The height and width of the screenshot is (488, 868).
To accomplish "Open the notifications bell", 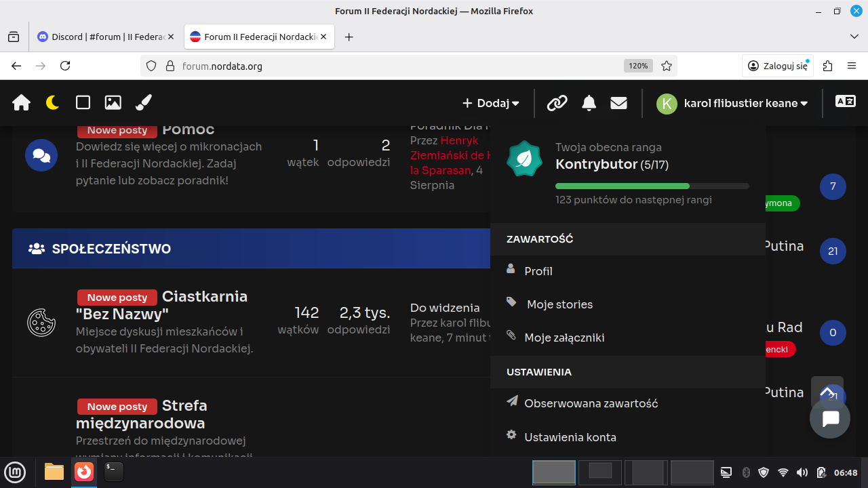I will (589, 103).
